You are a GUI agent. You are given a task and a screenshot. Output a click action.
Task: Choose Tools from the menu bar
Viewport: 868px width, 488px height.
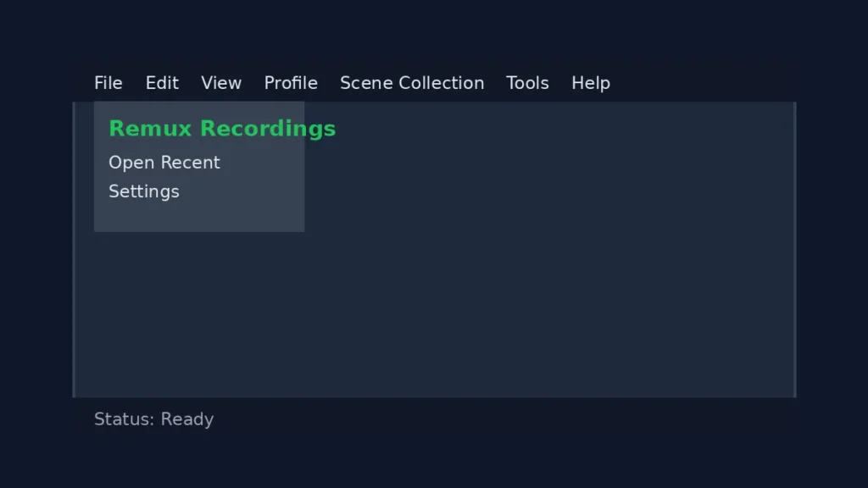(527, 83)
